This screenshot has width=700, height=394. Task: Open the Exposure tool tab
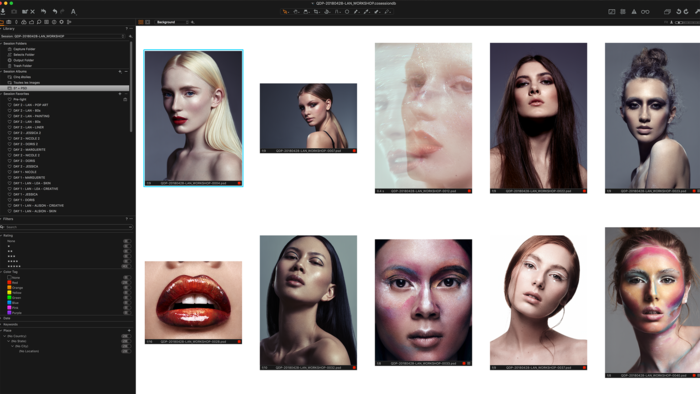[x=31, y=22]
